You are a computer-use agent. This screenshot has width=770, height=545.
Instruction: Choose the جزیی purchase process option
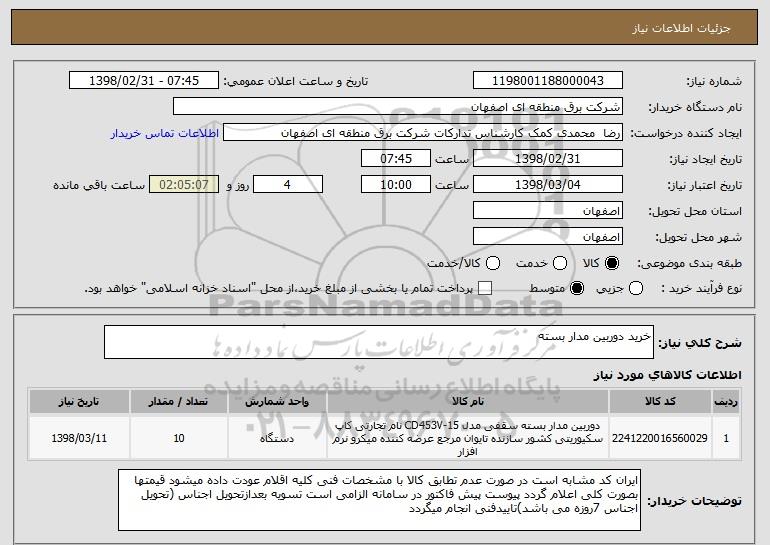[x=636, y=288]
